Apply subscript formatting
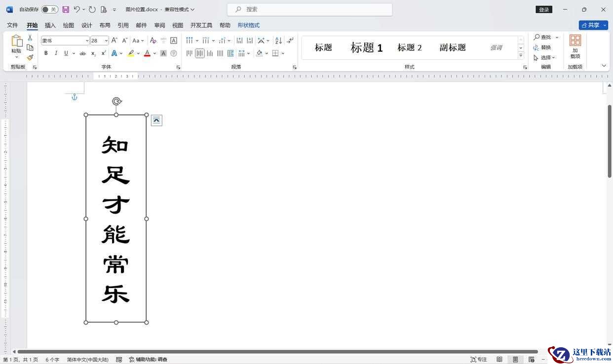613x364 pixels. [93, 53]
